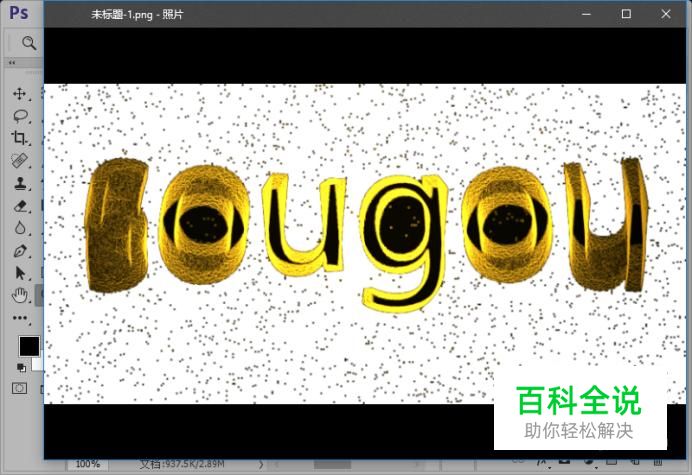The height and width of the screenshot is (475, 692).
Task: Select the Pen tool
Action: pos(20,251)
